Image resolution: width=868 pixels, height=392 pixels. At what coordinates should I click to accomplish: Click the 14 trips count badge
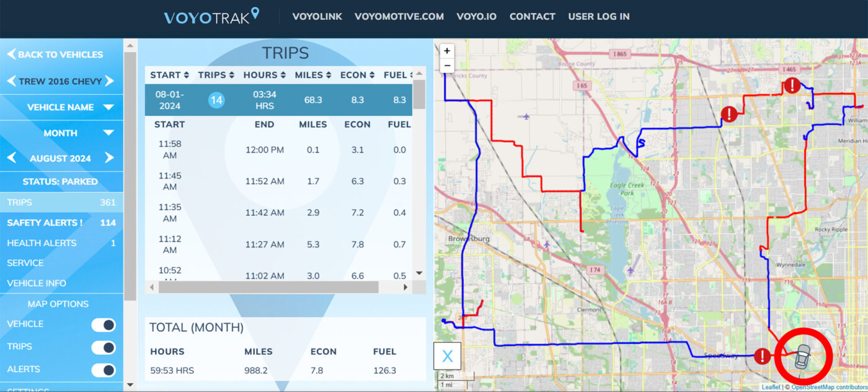pyautogui.click(x=216, y=100)
